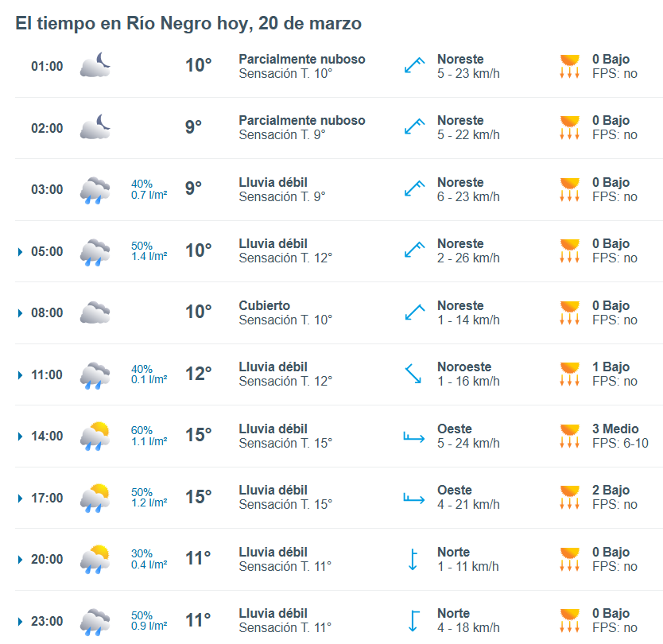663x644 pixels.
Task: Click the 15° temperature at 17:00
Action: (199, 498)
